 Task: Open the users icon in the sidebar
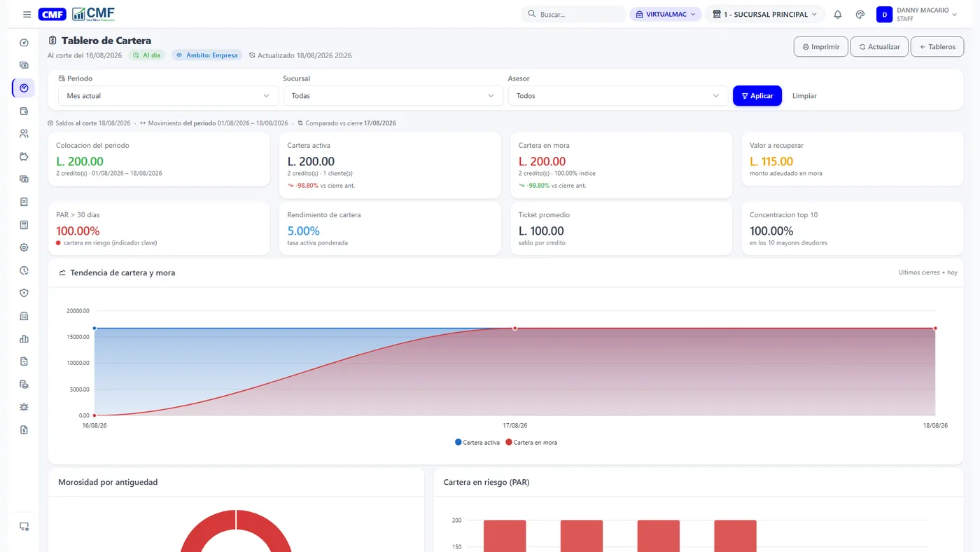point(24,134)
